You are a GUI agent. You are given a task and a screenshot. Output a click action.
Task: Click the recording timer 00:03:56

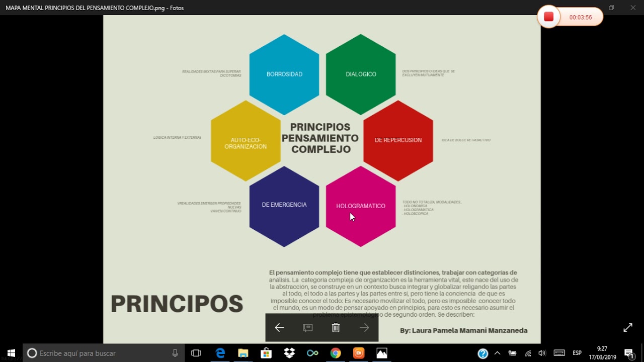click(581, 17)
